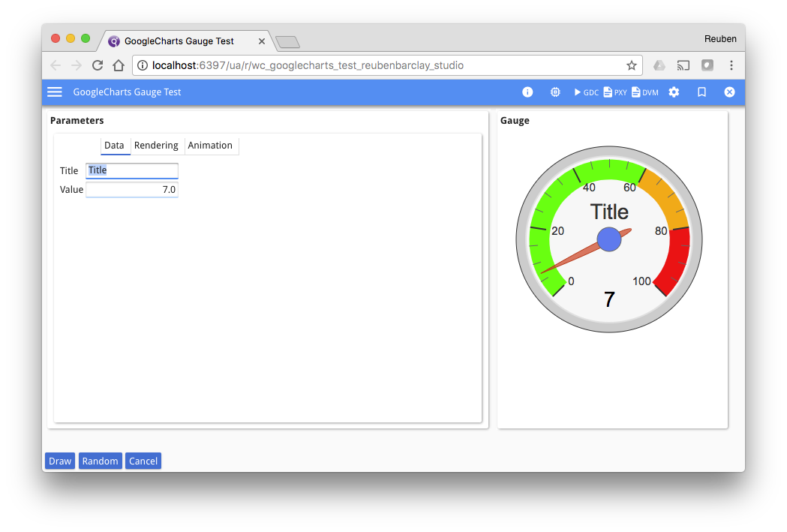
Task: Switch to the Animation tab
Action: [211, 145]
